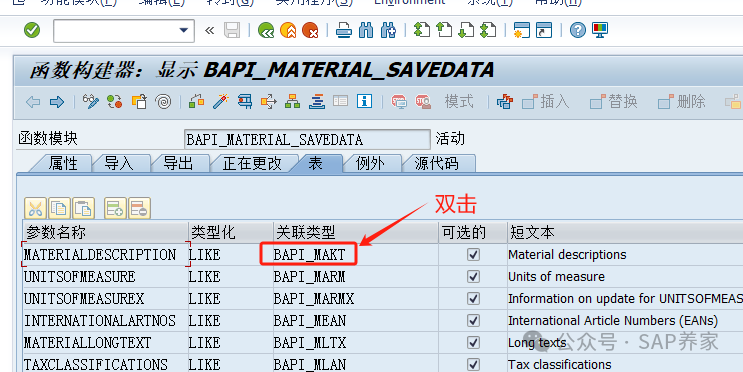Select the MATERIALDESCRIPTION parameter name cell
Screen dimensions: 743x372
[x=106, y=254]
